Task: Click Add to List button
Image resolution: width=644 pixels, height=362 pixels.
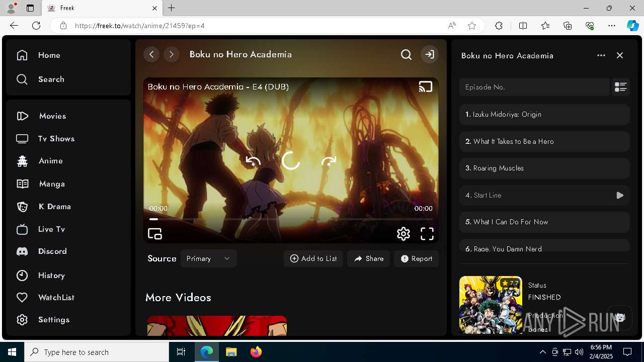Action: (313, 258)
